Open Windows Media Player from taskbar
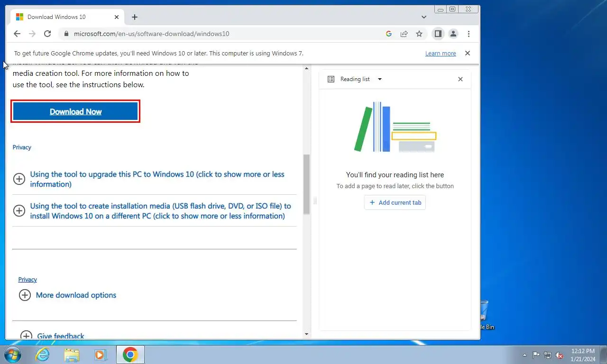 click(100, 355)
